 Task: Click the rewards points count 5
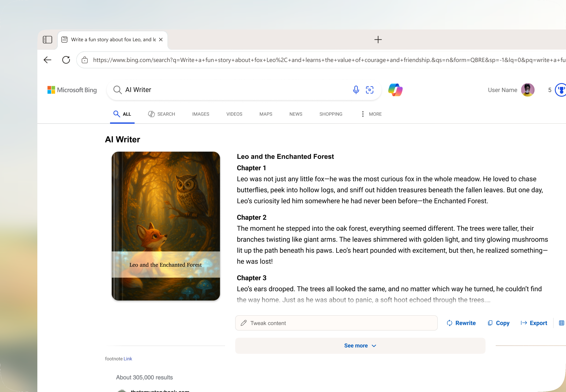550,90
